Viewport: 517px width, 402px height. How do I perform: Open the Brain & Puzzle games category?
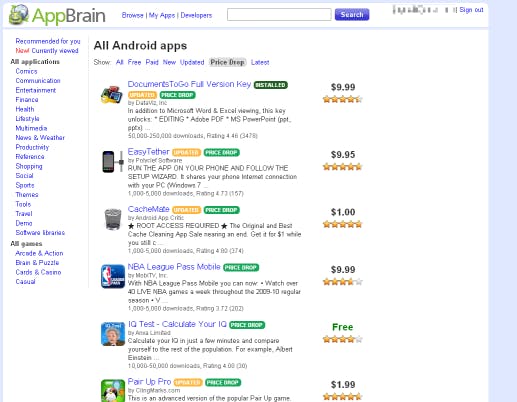pyautogui.click(x=37, y=263)
